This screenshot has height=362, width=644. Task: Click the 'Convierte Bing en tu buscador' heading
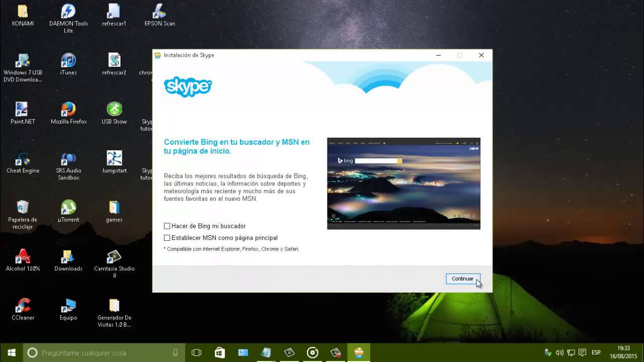236,146
